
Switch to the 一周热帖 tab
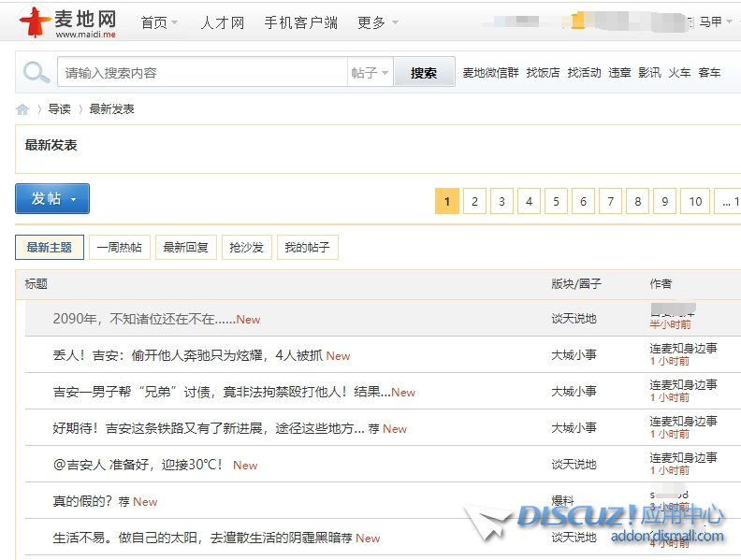(x=119, y=248)
